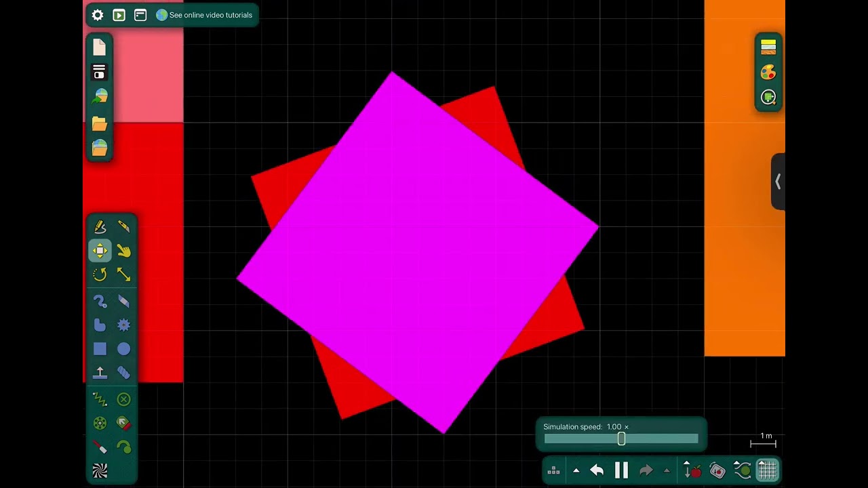Viewport: 868px width, 488px height.
Task: Expand the redo history arrow
Action: (667, 470)
